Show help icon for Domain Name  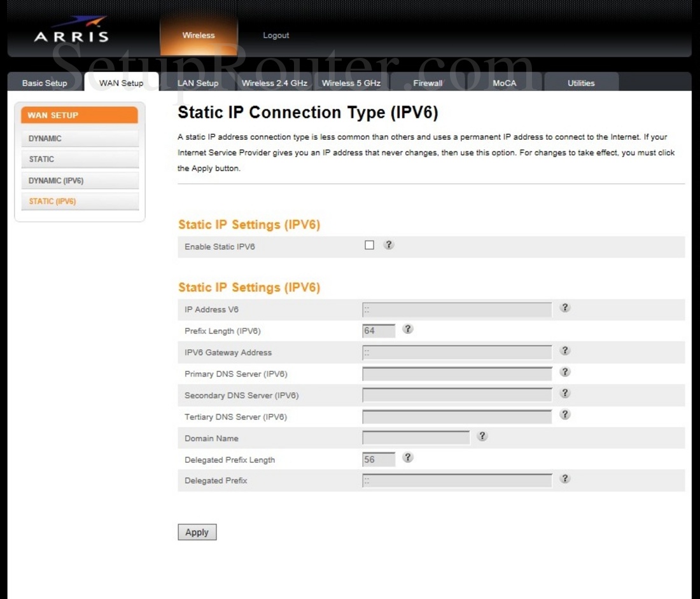(482, 436)
